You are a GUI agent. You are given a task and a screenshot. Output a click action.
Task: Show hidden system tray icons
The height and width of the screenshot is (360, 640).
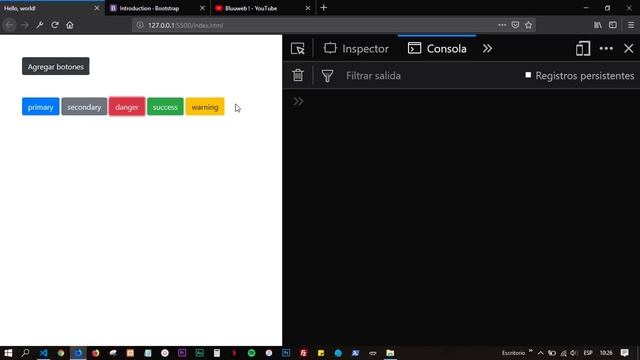coord(540,353)
